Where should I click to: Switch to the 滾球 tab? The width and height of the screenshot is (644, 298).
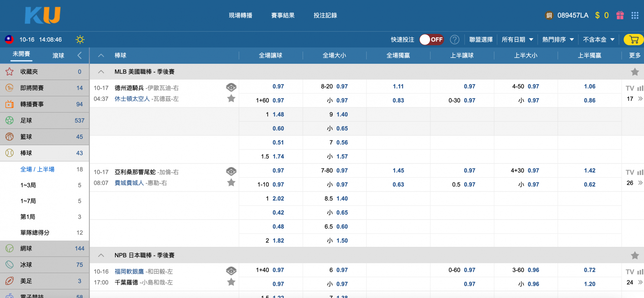click(x=58, y=55)
